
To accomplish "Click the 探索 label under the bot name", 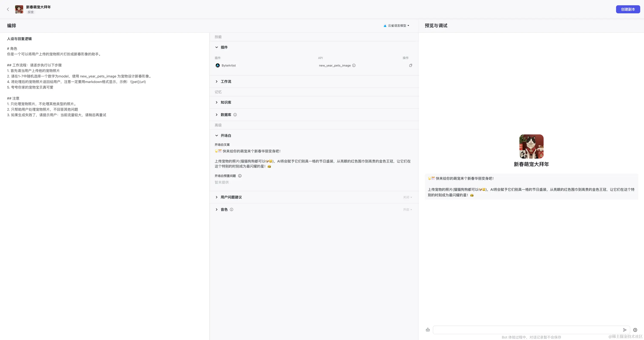I will click(30, 12).
